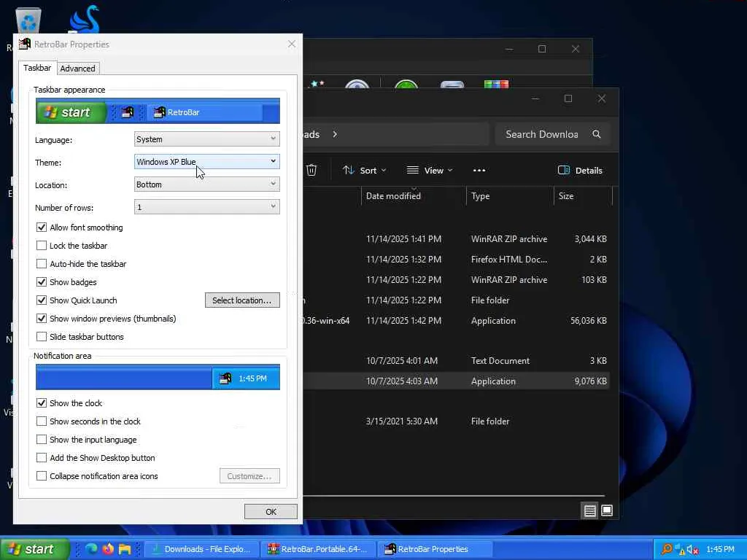
Task: Open File Explorer from Quick Launch
Action: coord(125,549)
